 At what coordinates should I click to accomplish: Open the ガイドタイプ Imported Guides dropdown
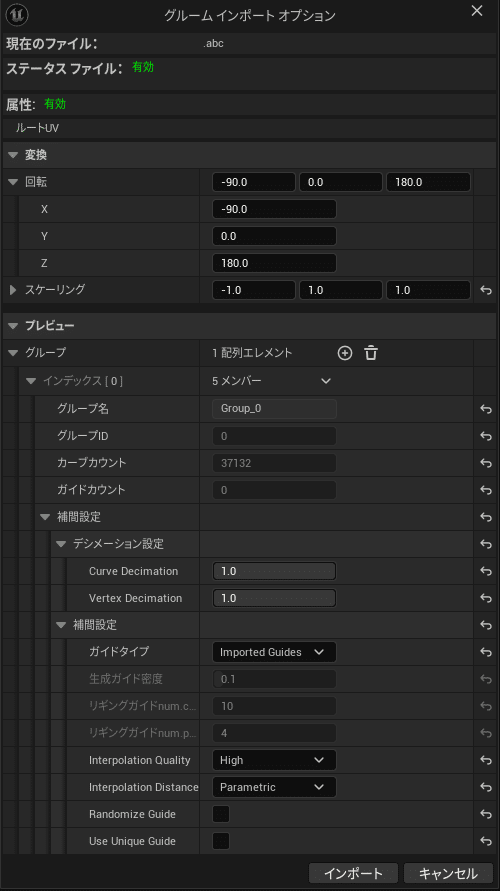coord(274,652)
